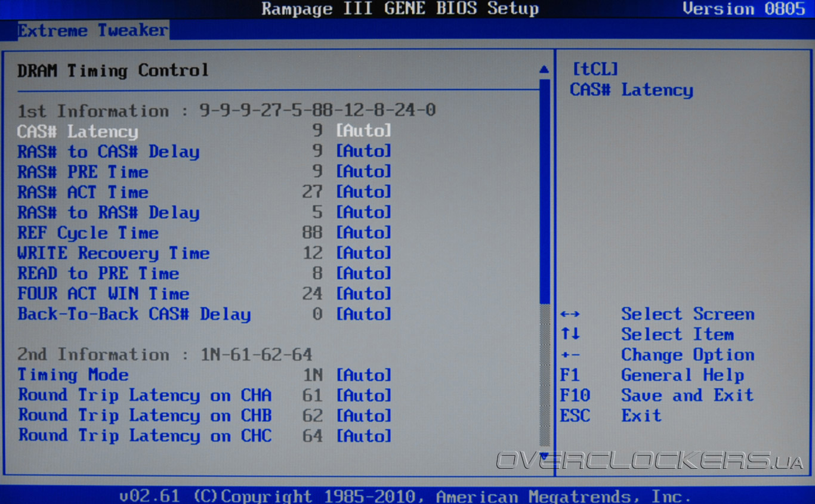The width and height of the screenshot is (815, 504).
Task: Click the 1N value for Timing Mode
Action: coord(313,375)
